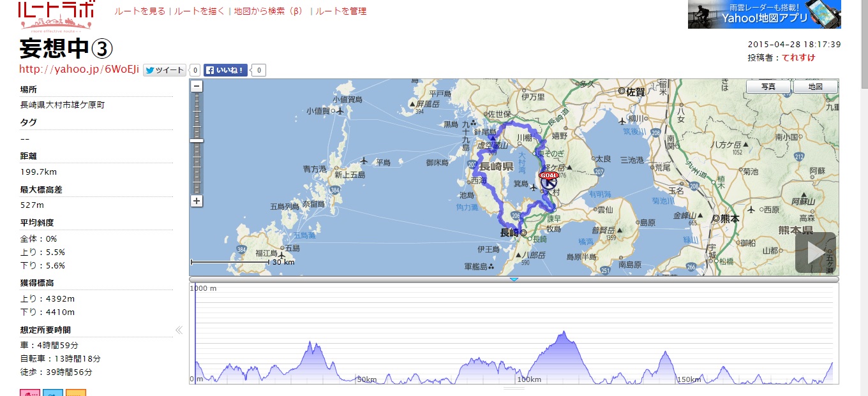Image resolution: width=868 pixels, height=396 pixels.
Task: Collapse the left panel with double-chevron
Action: (x=179, y=330)
